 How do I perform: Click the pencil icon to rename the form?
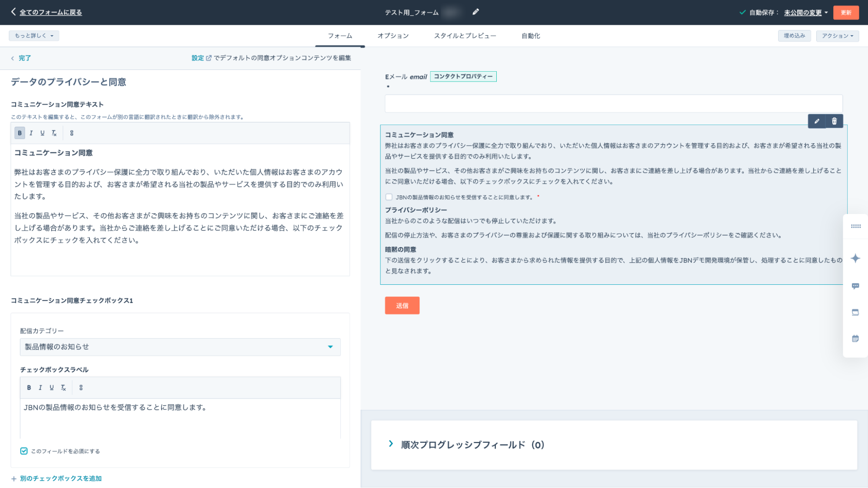[475, 12]
